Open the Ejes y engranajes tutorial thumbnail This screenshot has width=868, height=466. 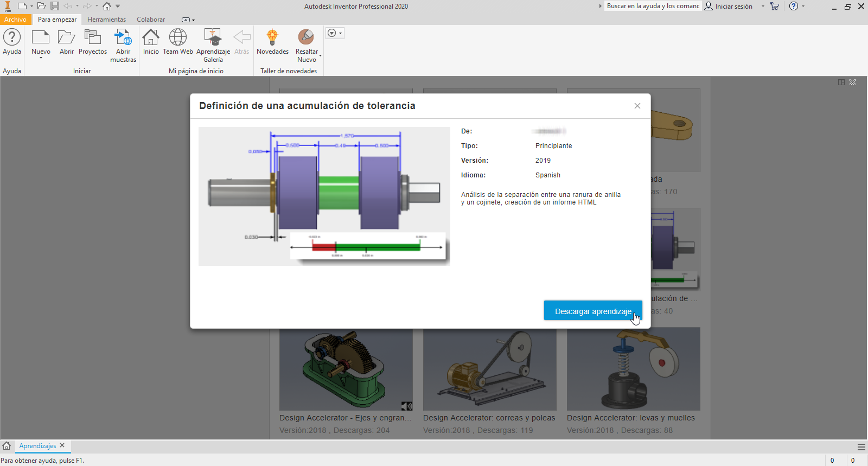point(346,369)
